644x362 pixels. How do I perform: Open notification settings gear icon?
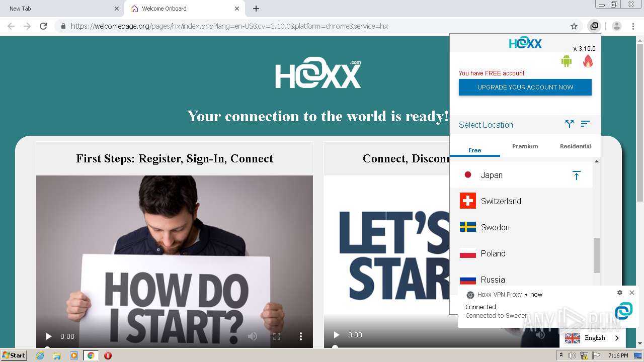coord(620,293)
